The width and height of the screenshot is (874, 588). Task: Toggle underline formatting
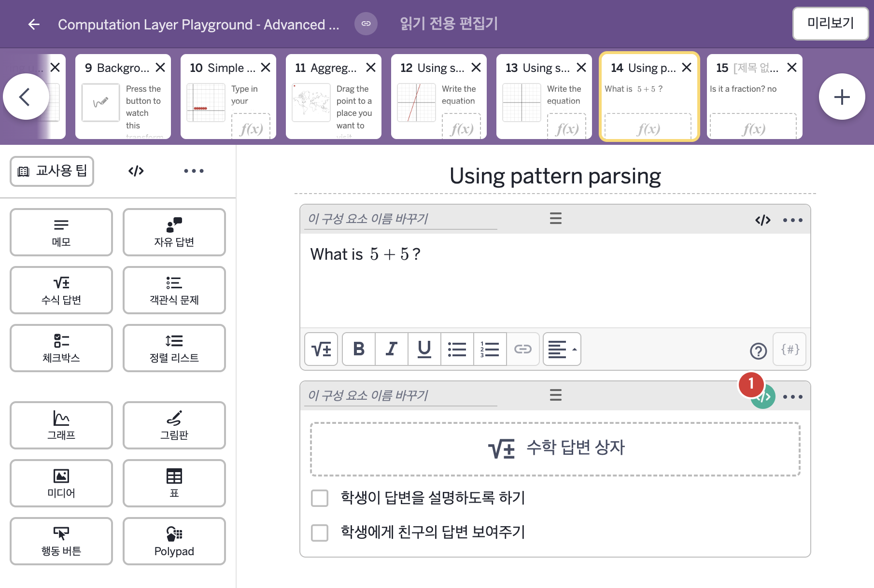424,349
